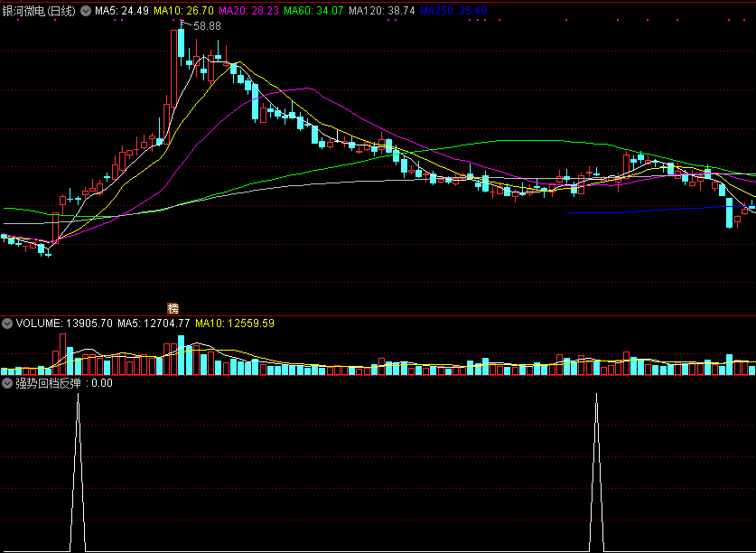Click the 58.88 peak price label
Screen dimensions: 756x553
tap(208, 26)
